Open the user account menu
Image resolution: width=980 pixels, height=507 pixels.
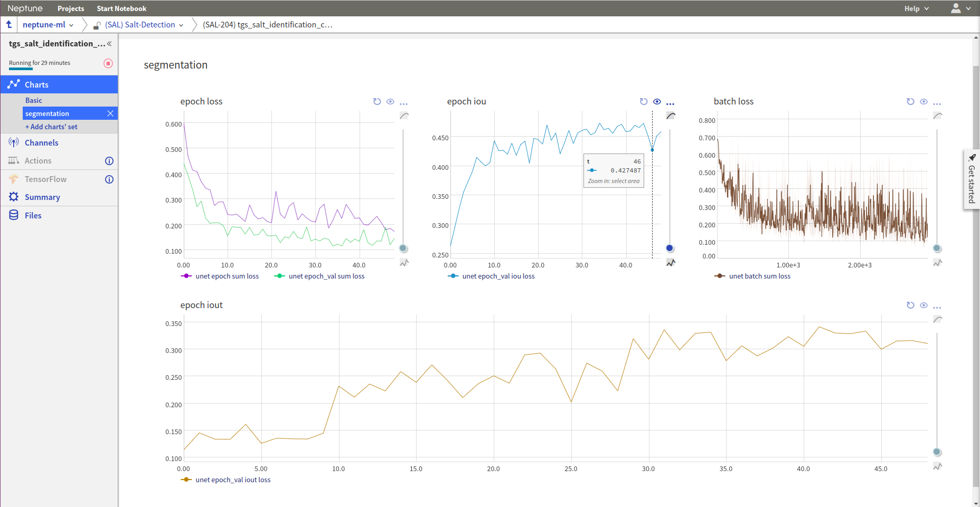[x=960, y=8]
